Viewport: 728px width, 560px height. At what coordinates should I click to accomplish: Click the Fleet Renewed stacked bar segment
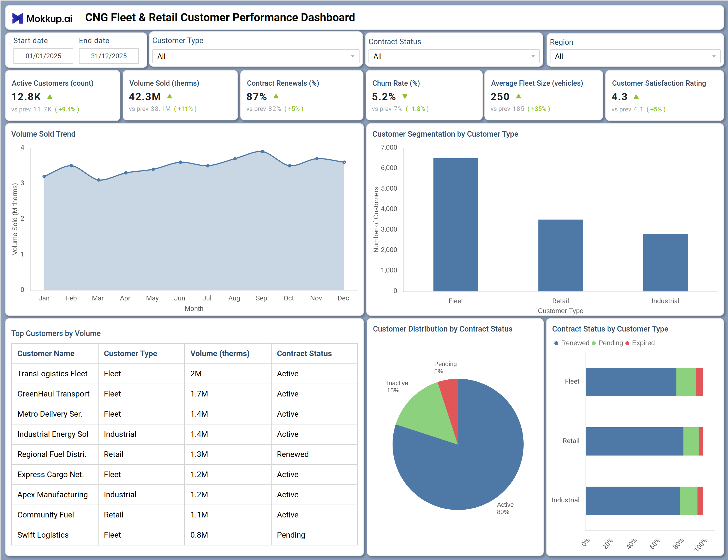click(x=631, y=382)
